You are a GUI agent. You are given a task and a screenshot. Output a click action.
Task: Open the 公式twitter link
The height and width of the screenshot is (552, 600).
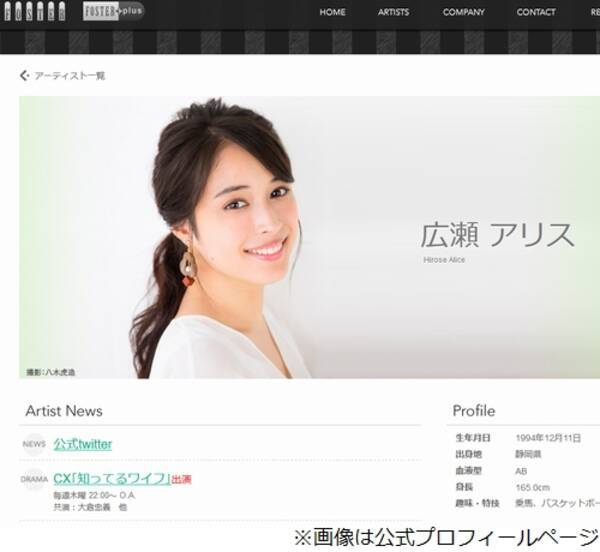coord(82,444)
